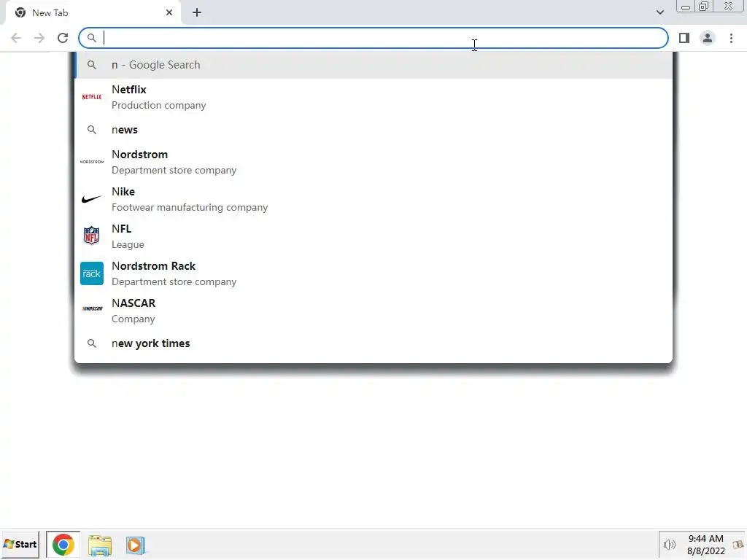Click the Nordstrom Rack logo icon

tap(91, 273)
